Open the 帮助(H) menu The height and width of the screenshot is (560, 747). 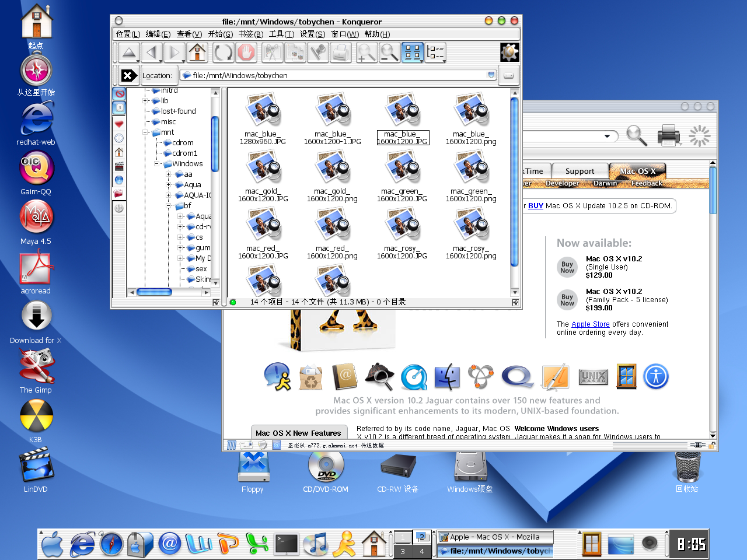click(377, 34)
